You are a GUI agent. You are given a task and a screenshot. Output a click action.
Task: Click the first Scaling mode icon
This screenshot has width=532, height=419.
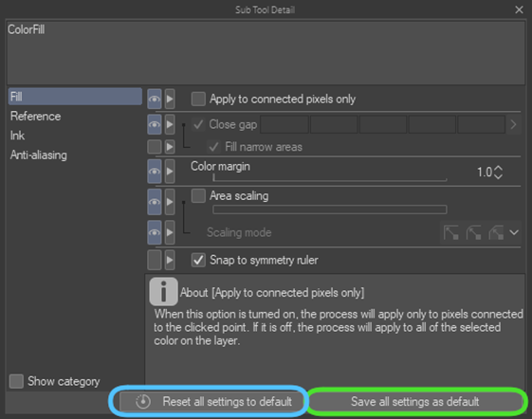point(451,233)
